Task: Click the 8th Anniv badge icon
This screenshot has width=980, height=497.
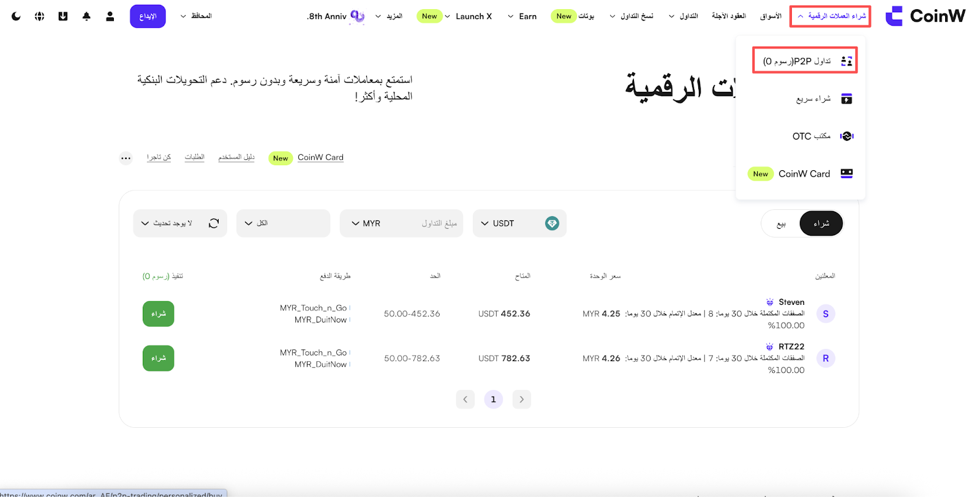Action: point(358,17)
